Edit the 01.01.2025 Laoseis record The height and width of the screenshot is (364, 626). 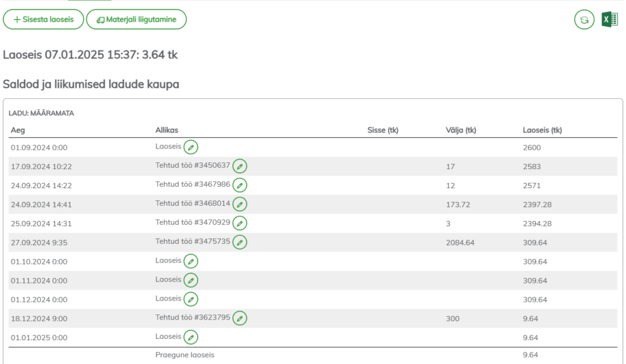click(x=191, y=337)
